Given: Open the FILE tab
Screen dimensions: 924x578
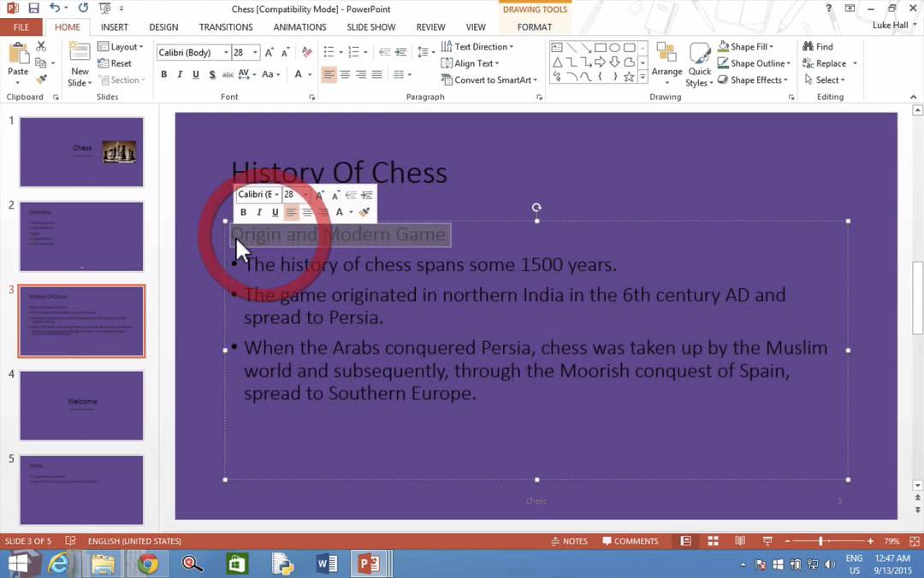Looking at the screenshot, I should point(21,27).
